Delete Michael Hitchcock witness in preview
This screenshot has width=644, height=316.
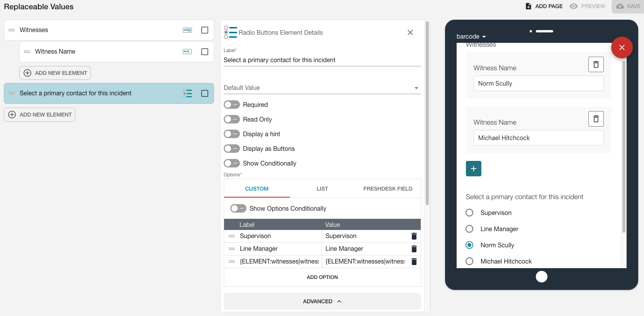(596, 119)
